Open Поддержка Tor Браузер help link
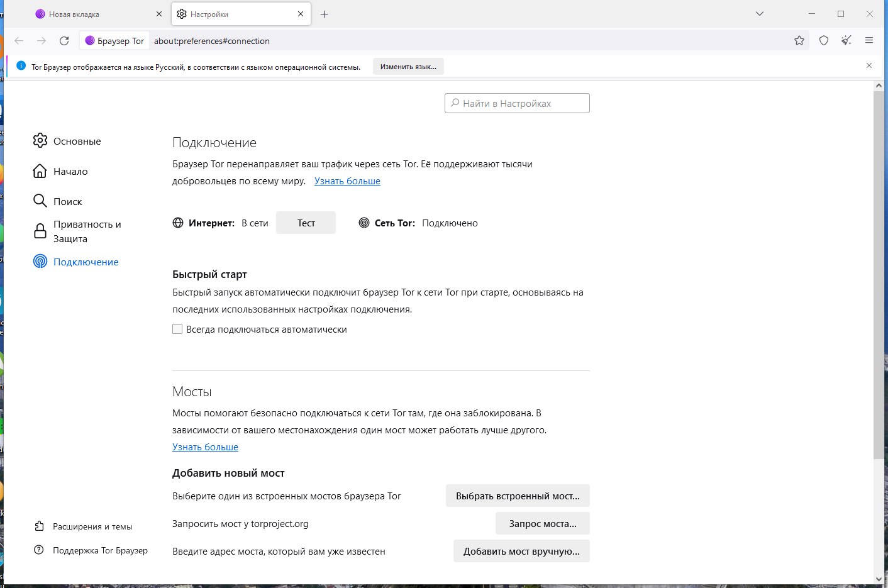 click(100, 550)
